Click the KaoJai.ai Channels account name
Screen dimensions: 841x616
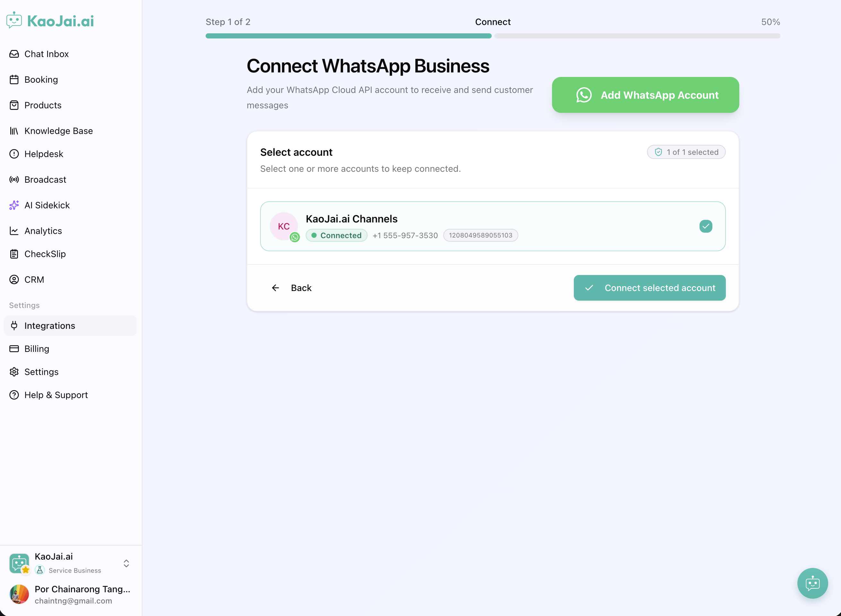point(352,219)
